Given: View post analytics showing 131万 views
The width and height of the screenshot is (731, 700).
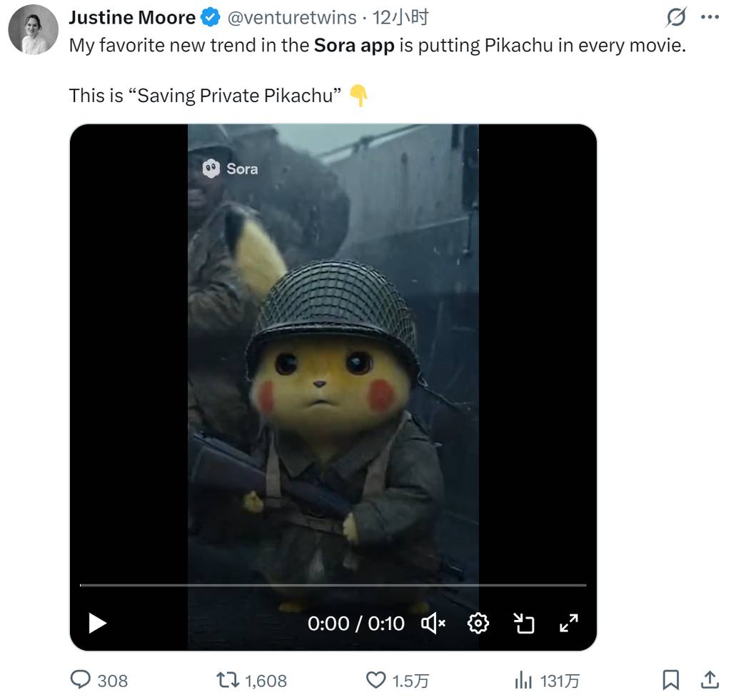Looking at the screenshot, I should [524, 680].
